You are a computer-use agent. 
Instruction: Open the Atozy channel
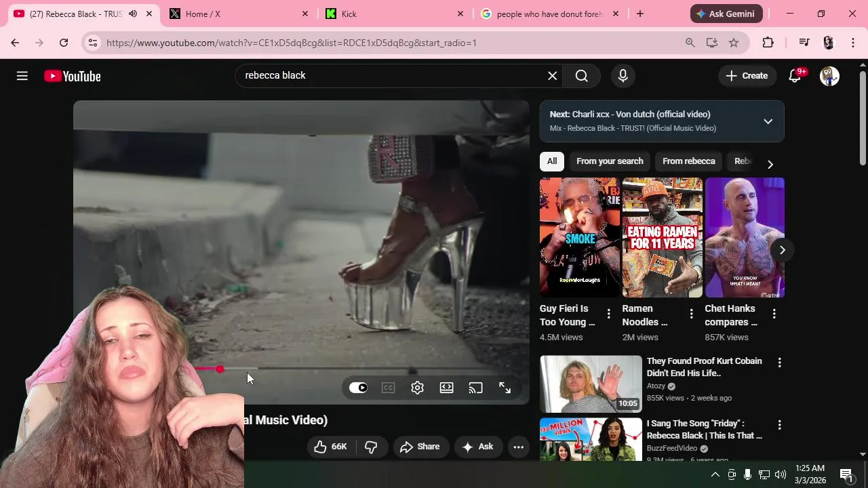pyautogui.click(x=656, y=386)
